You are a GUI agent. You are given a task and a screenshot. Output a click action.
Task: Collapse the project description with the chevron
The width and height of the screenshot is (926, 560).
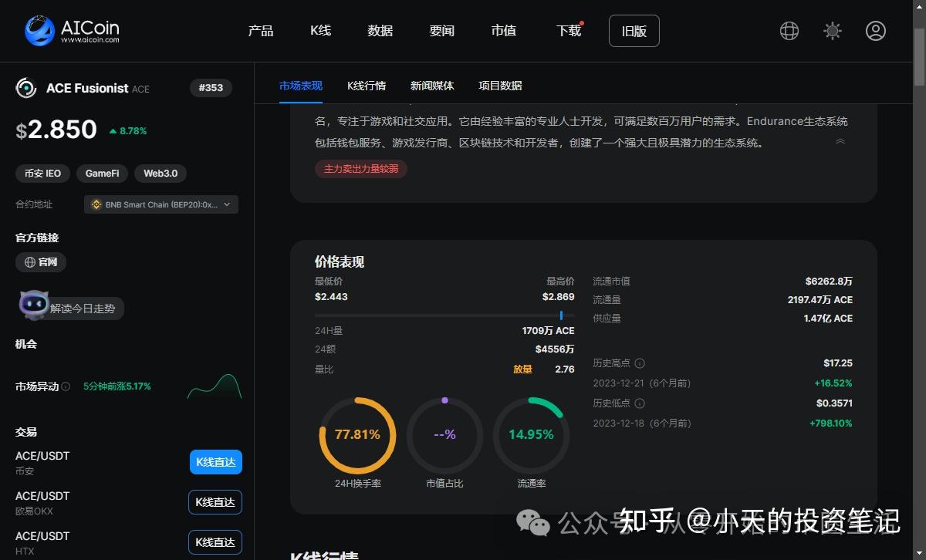(x=840, y=141)
